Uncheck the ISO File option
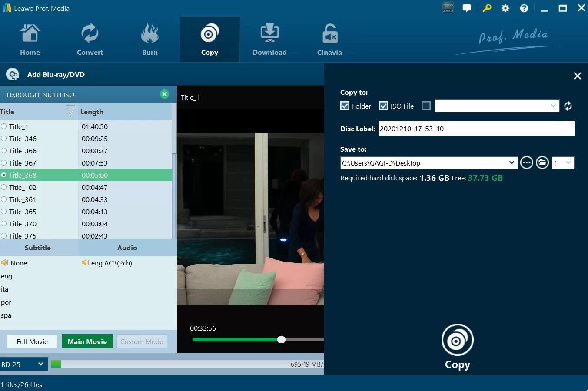Image resolution: width=588 pixels, height=391 pixels. [x=384, y=106]
